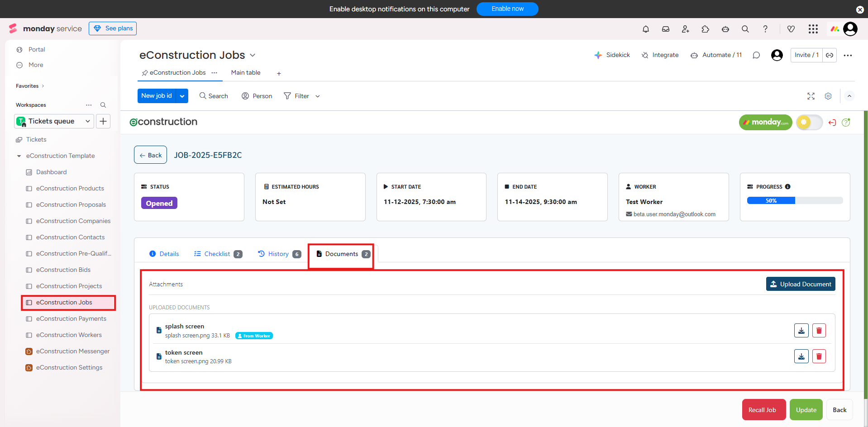Open the notifications bell
Viewport: 868px width, 427px height.
pos(646,29)
